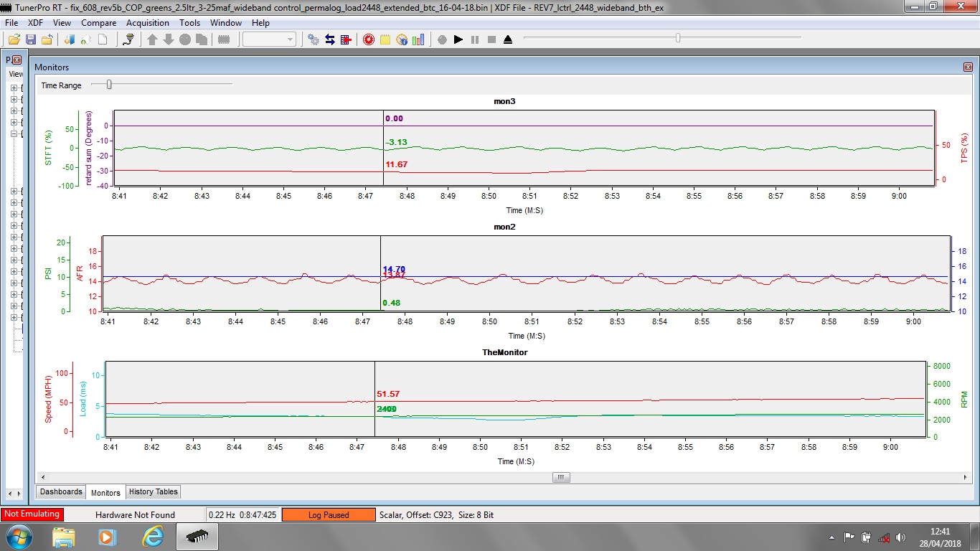Click the -3.13 STFT value on mon3

click(x=397, y=142)
